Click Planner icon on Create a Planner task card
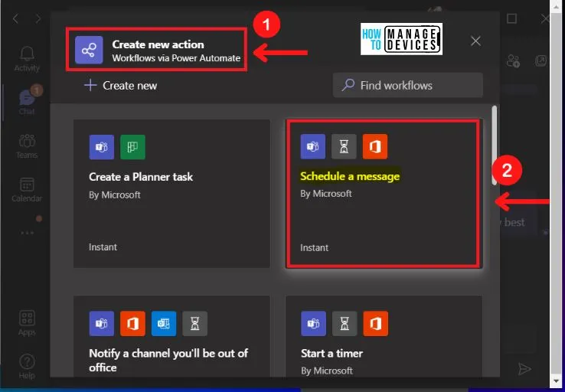565x392 pixels. click(x=132, y=147)
